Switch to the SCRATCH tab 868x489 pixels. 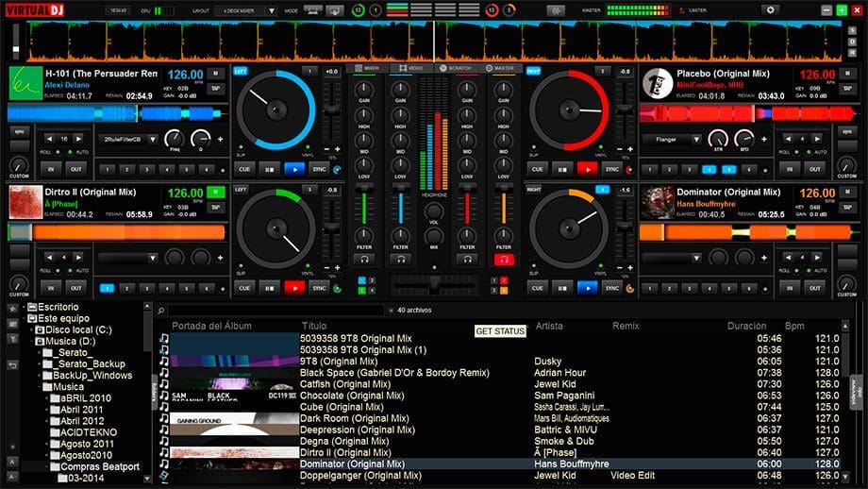456,68
